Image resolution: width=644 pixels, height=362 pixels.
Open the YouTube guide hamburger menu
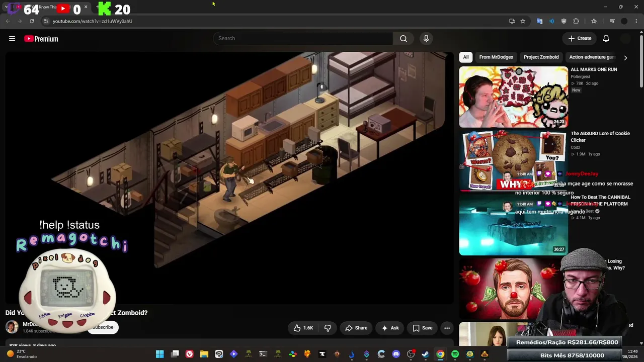pos(12,39)
